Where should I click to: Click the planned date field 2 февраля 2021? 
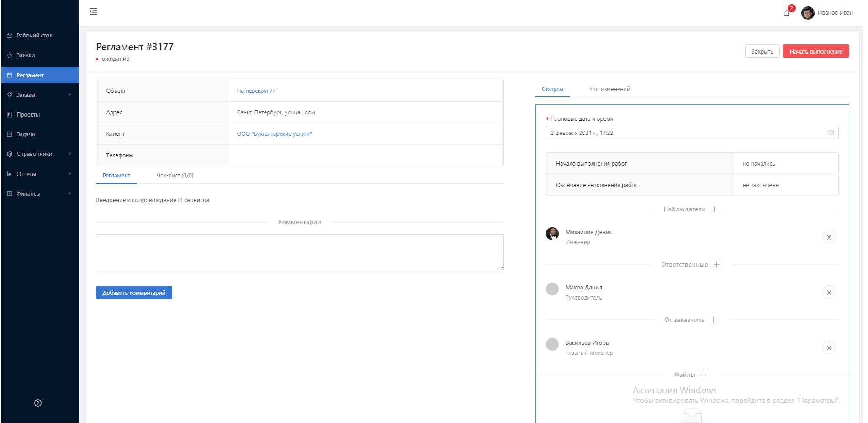[x=692, y=133]
